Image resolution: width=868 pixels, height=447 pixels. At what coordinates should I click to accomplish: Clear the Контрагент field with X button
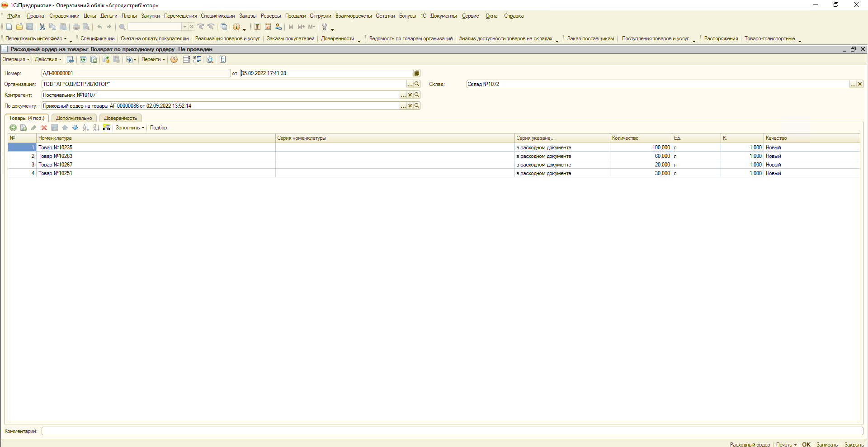[410, 95]
